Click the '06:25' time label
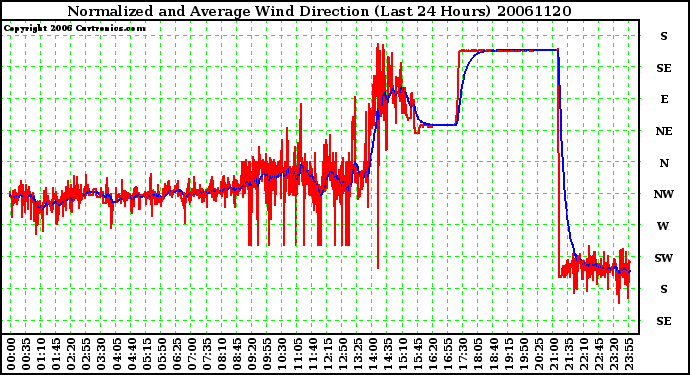Screen dimensions: 690x375 pyautogui.click(x=176, y=354)
